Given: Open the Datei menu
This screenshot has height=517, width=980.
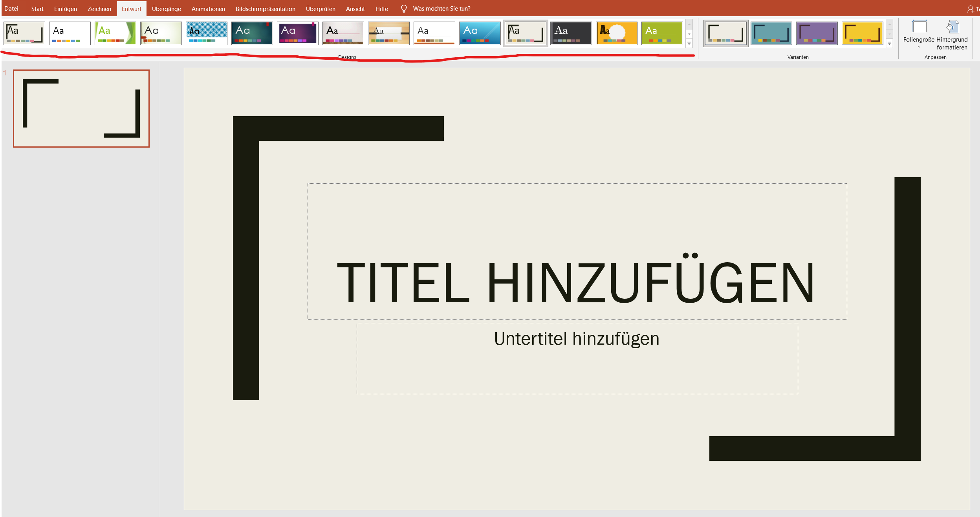Looking at the screenshot, I should (x=11, y=8).
